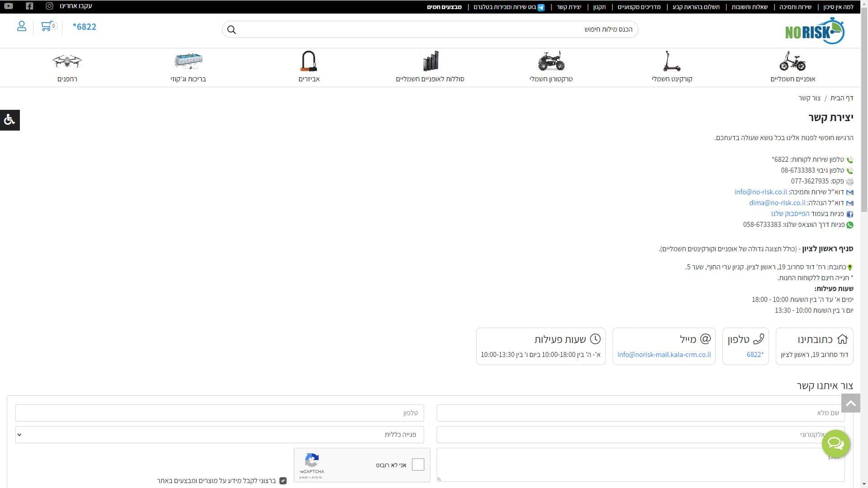Select 'שאלות ותשובות' in top menu
The image size is (868, 488).
[749, 7]
